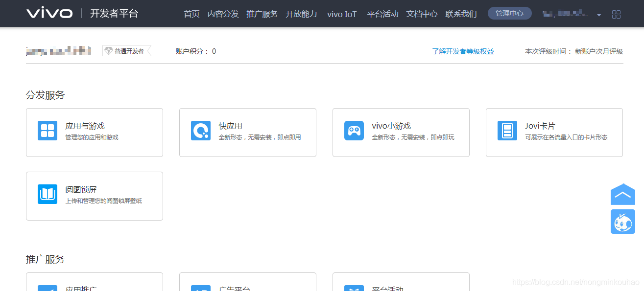Click the 应用与游戏 four-square icon
This screenshot has height=291, width=644.
pyautogui.click(x=48, y=131)
